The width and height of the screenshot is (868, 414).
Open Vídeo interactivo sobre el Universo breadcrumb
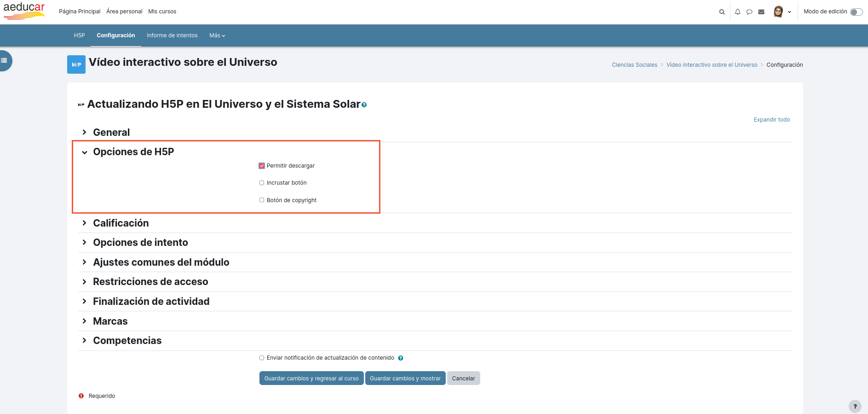coord(712,65)
